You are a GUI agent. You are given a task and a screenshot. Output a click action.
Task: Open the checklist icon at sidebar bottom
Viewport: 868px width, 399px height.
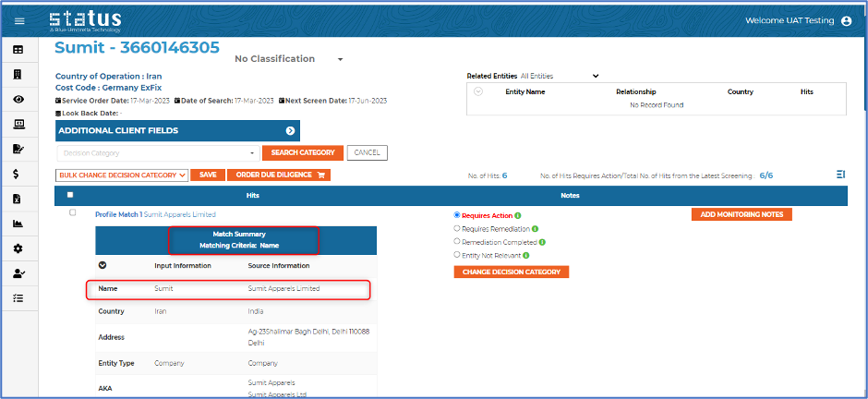18,298
